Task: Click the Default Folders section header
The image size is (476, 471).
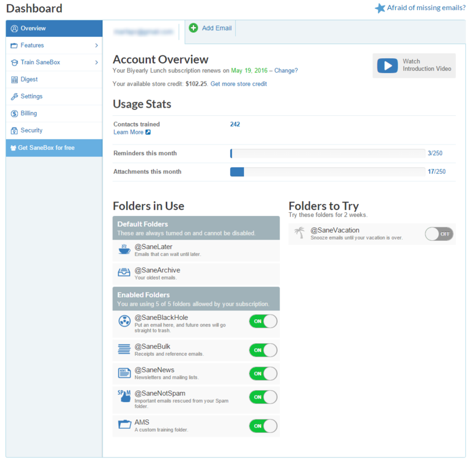Action: pos(196,228)
